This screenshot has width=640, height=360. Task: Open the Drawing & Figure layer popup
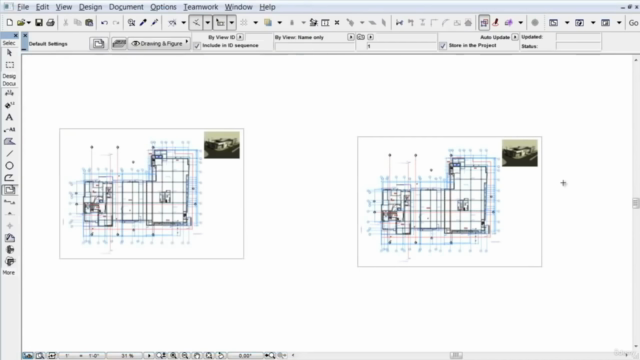(159, 44)
